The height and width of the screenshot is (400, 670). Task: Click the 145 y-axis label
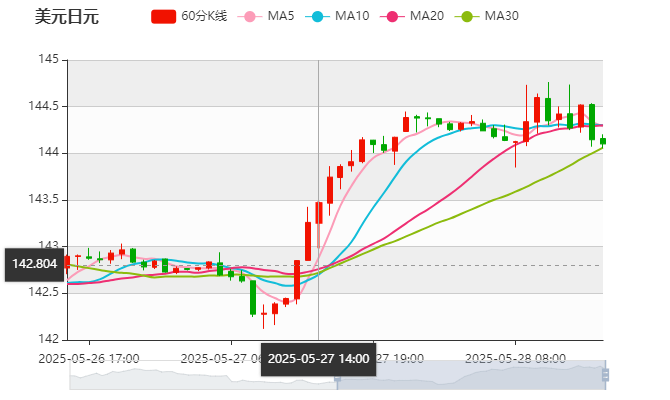[x=48, y=59]
